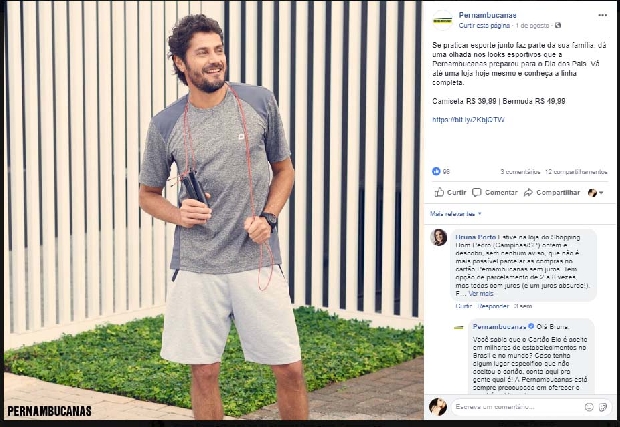This screenshot has height=427, width=620.
Task: Click the write a comment input field
Action: coord(518,407)
